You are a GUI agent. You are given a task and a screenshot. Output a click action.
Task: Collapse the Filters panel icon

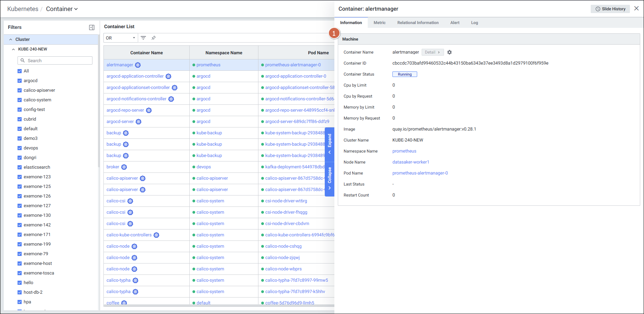(92, 27)
